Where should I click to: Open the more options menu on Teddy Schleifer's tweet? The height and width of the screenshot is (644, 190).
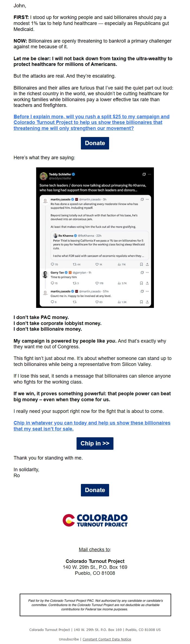[149, 174]
